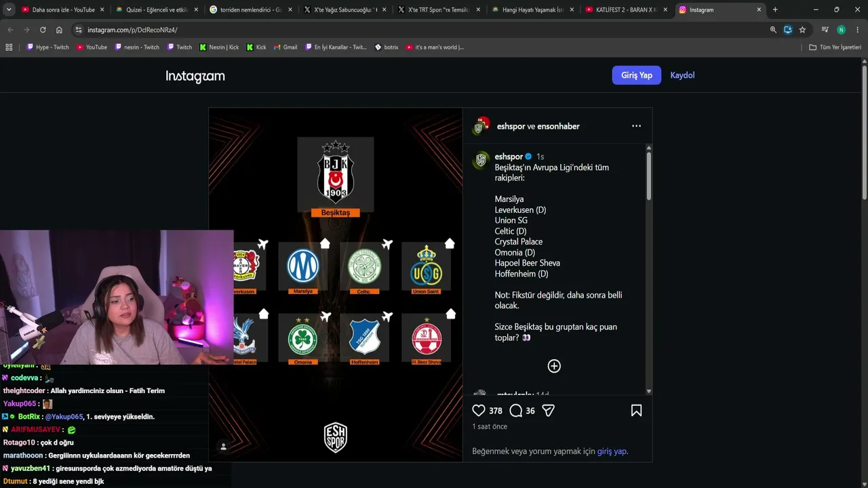Click the address bar URL field

420,30
